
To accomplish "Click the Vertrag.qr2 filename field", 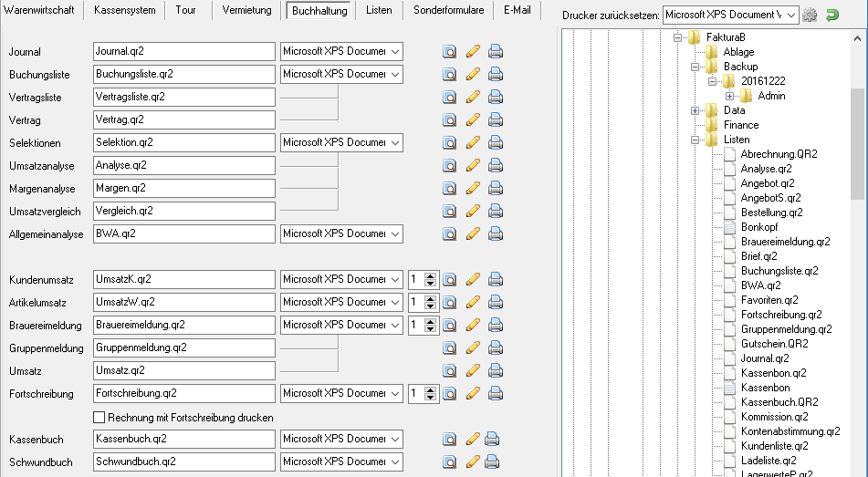I will pos(184,119).
